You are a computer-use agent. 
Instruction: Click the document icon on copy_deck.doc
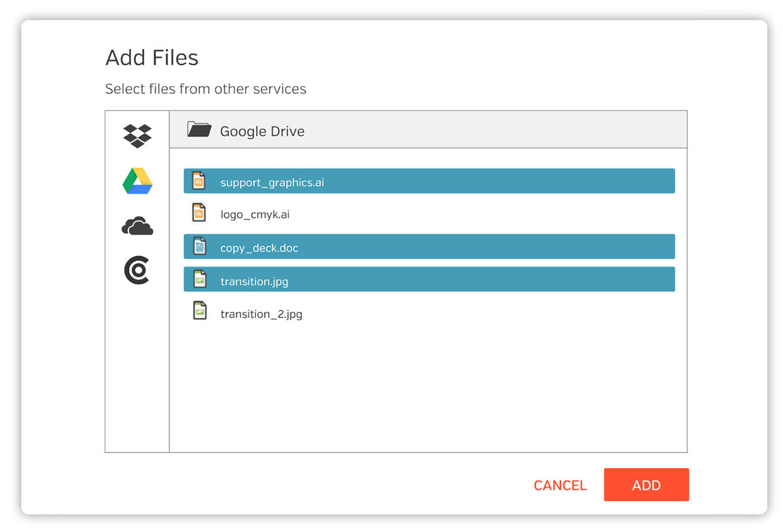point(199,247)
